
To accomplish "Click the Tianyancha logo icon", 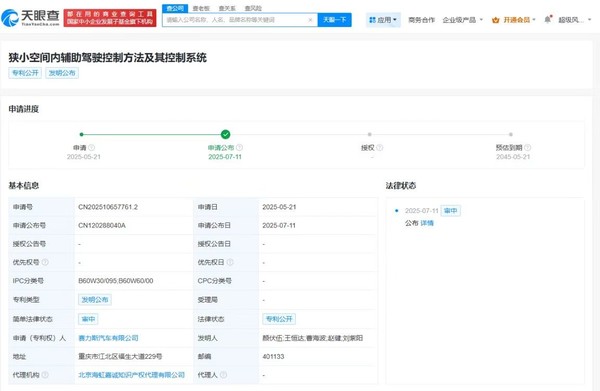I will 10,18.
